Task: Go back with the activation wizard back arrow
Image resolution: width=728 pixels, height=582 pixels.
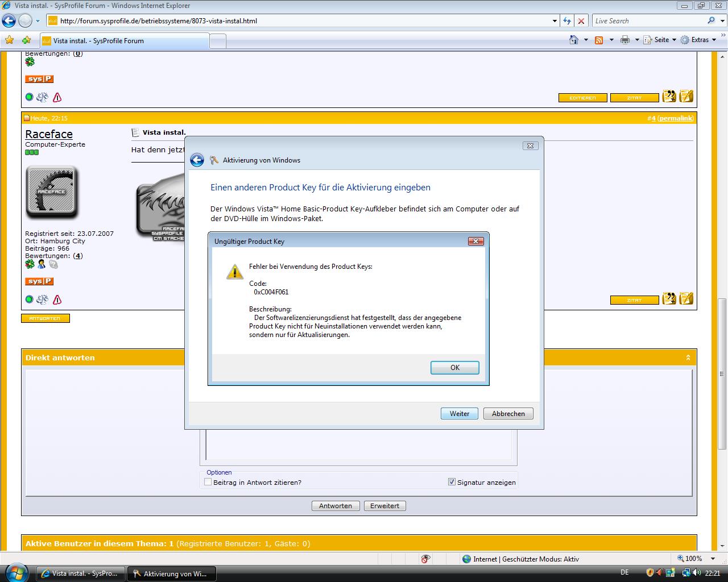Action: 197,160
